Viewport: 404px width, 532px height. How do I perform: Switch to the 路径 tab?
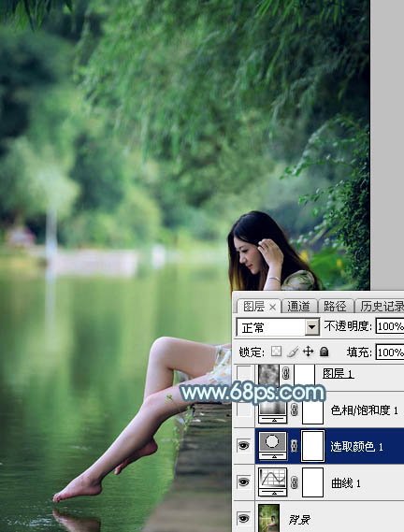pyautogui.click(x=335, y=307)
